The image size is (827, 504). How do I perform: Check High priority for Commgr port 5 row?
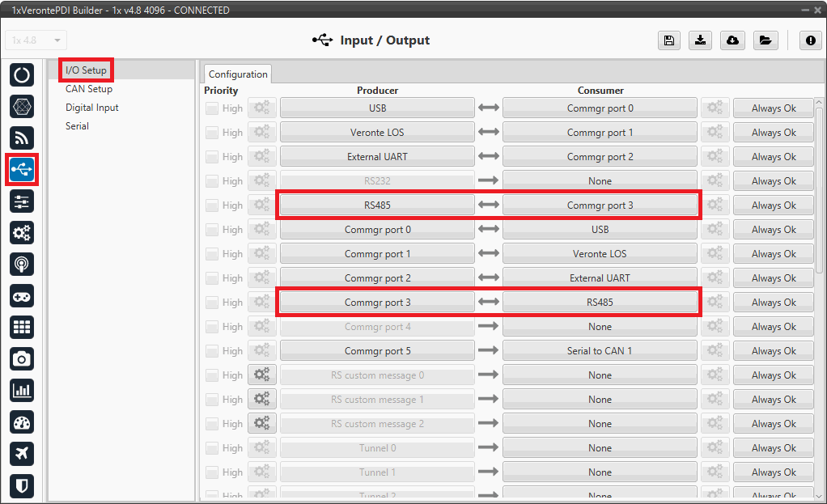[x=212, y=351]
